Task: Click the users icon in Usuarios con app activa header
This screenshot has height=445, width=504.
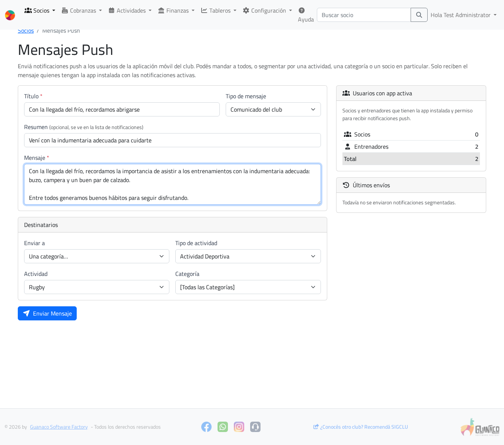Action: pyautogui.click(x=346, y=93)
